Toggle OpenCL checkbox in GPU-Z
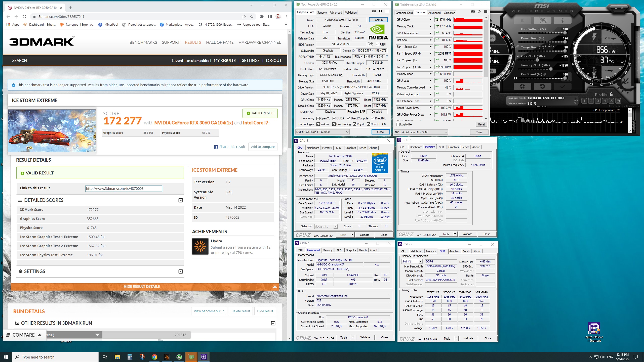Viewport: 644px width, 362px height. [x=318, y=118]
